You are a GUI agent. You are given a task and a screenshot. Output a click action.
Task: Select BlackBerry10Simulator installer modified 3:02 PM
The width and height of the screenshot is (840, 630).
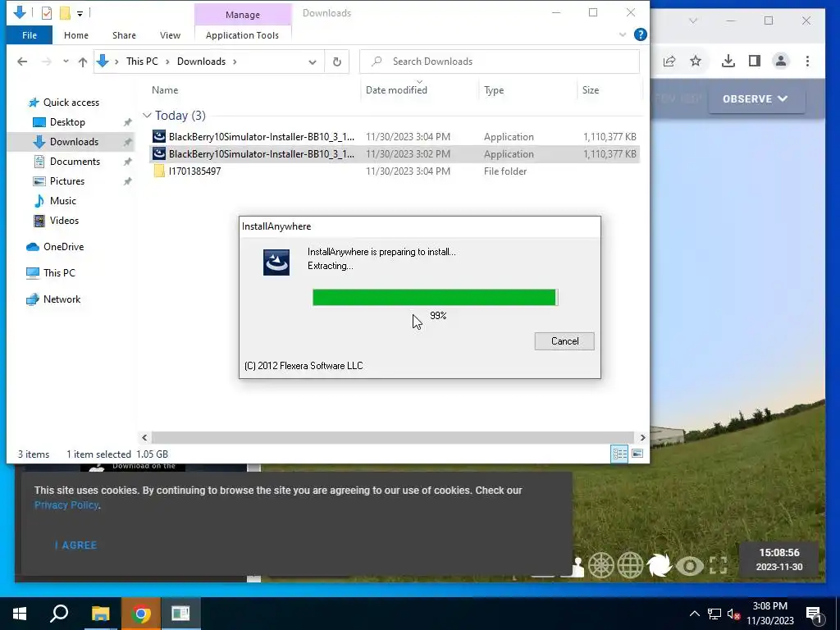(x=395, y=153)
